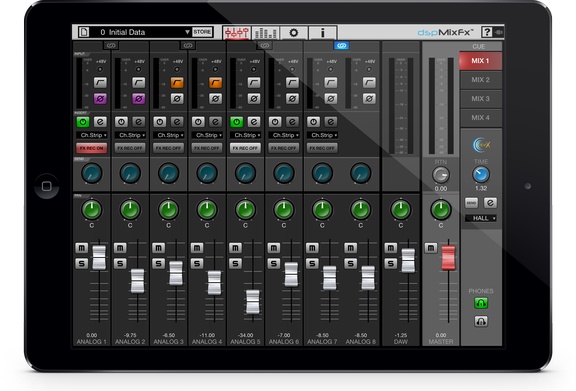Select MIX 3 cue

pos(480,99)
